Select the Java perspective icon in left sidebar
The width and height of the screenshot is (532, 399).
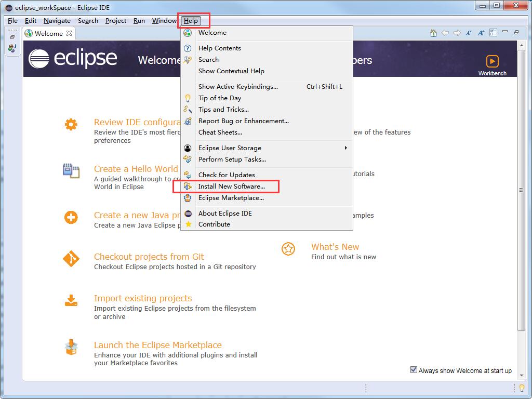[x=11, y=49]
